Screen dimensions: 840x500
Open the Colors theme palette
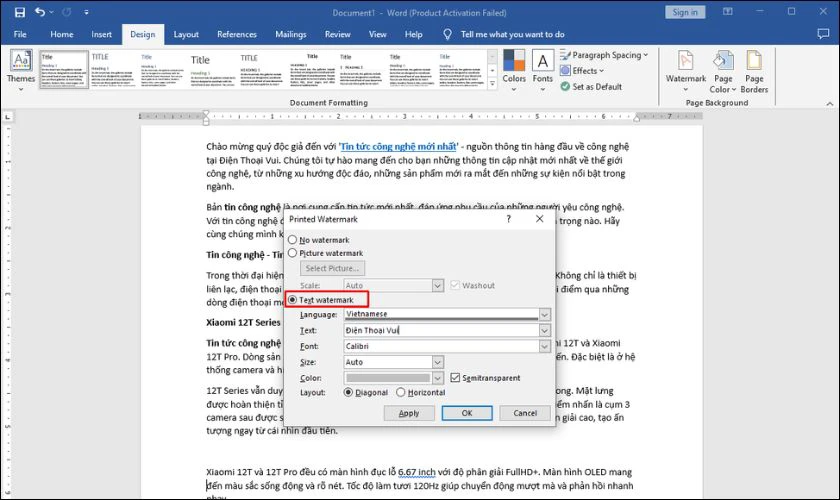click(x=514, y=70)
